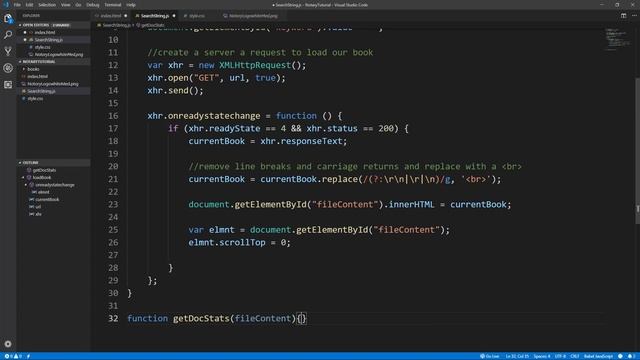640x360 pixels.
Task: Open the Terminal menu
Action: point(113,5)
